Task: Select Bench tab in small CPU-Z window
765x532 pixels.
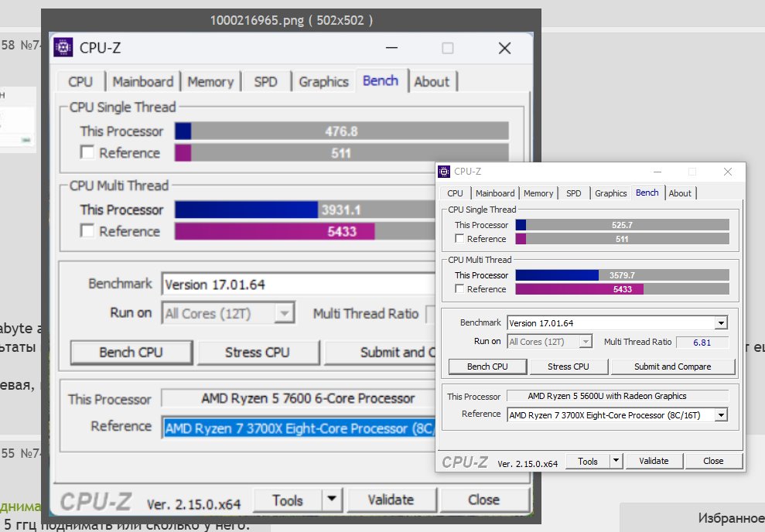Action: pos(647,193)
